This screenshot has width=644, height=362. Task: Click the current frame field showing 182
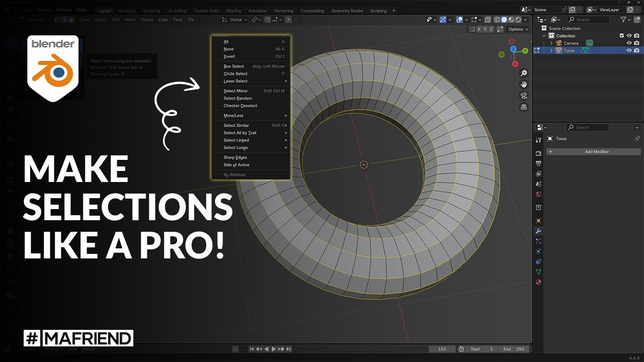tap(443, 349)
